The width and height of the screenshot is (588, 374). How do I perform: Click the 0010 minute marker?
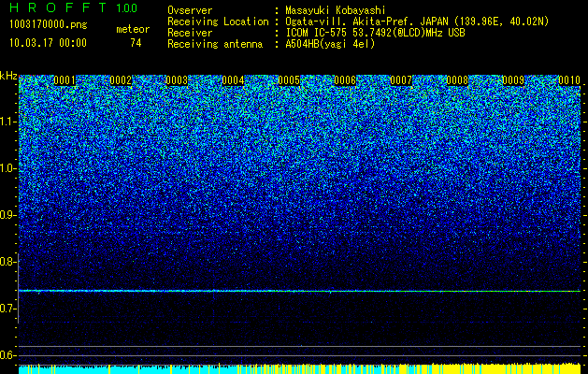(x=569, y=80)
